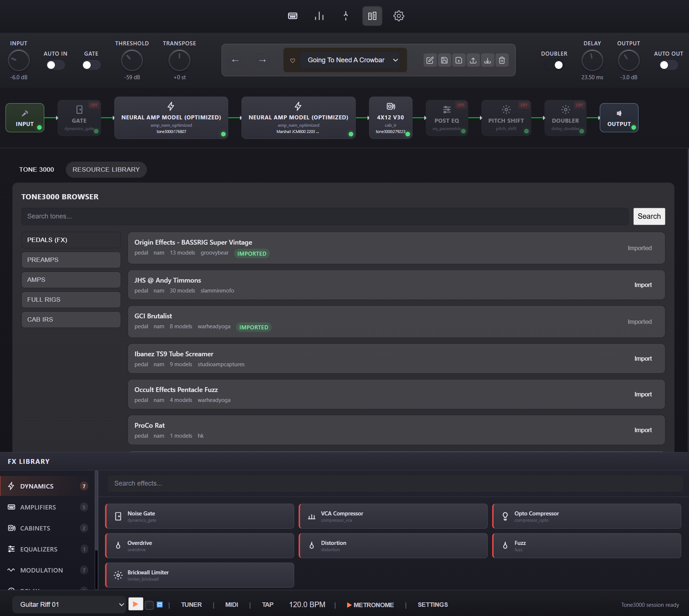Select the CAB IRS category
Image resolution: width=689 pixels, height=616 pixels.
[x=71, y=319]
